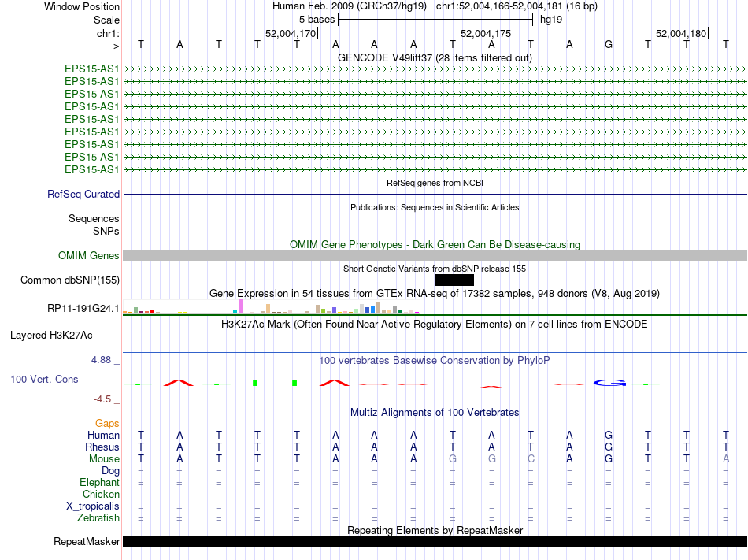Click the black RepeatMasker element bar
748x560 pixels.
(x=435, y=541)
